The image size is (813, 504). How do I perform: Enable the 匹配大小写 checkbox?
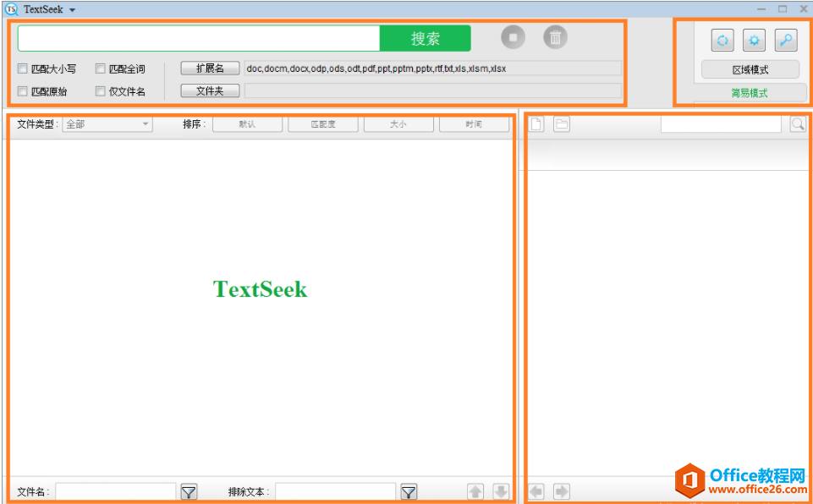point(23,69)
